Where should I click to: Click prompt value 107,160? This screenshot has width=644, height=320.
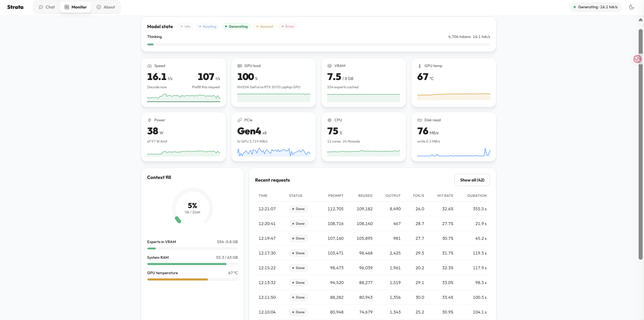(335, 238)
